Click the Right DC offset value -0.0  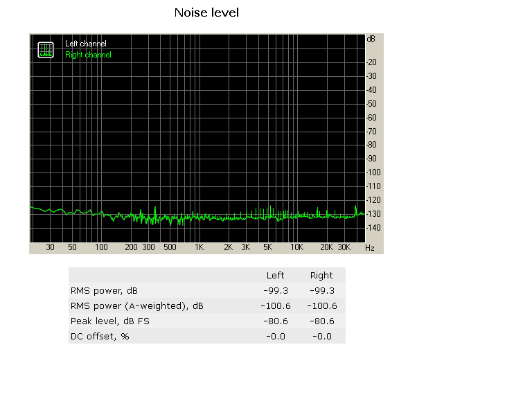322,336
